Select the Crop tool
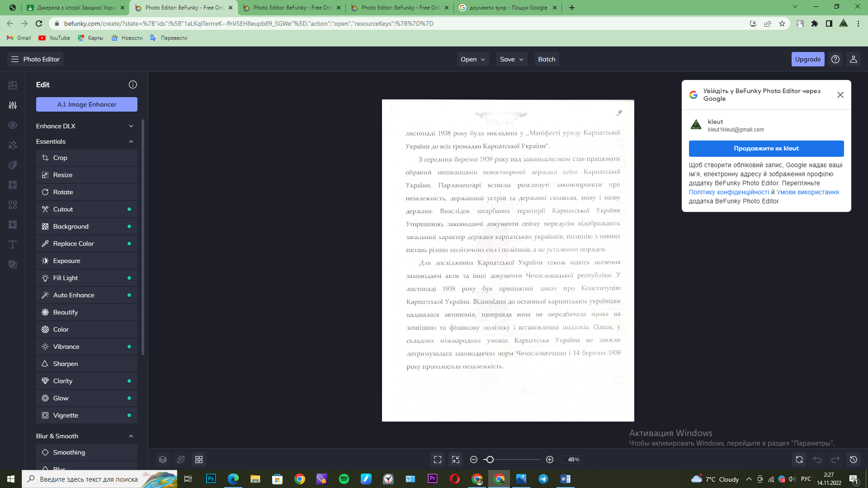Screen dimensions: 868x488 point(87,158)
